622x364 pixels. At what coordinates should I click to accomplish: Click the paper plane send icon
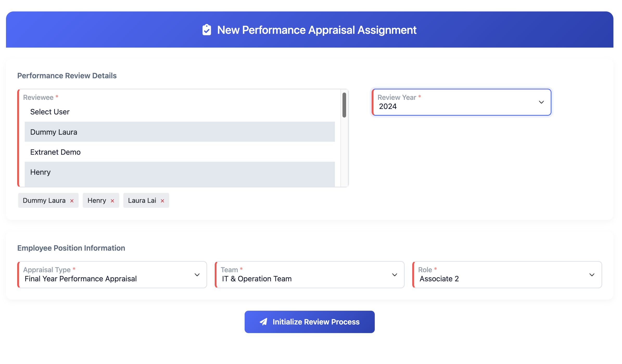[x=263, y=322]
